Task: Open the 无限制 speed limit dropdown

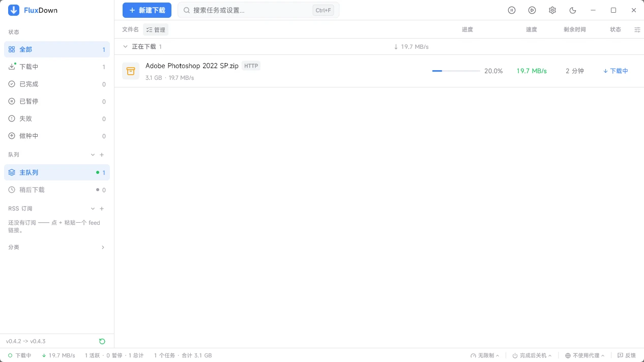Action: (485, 355)
